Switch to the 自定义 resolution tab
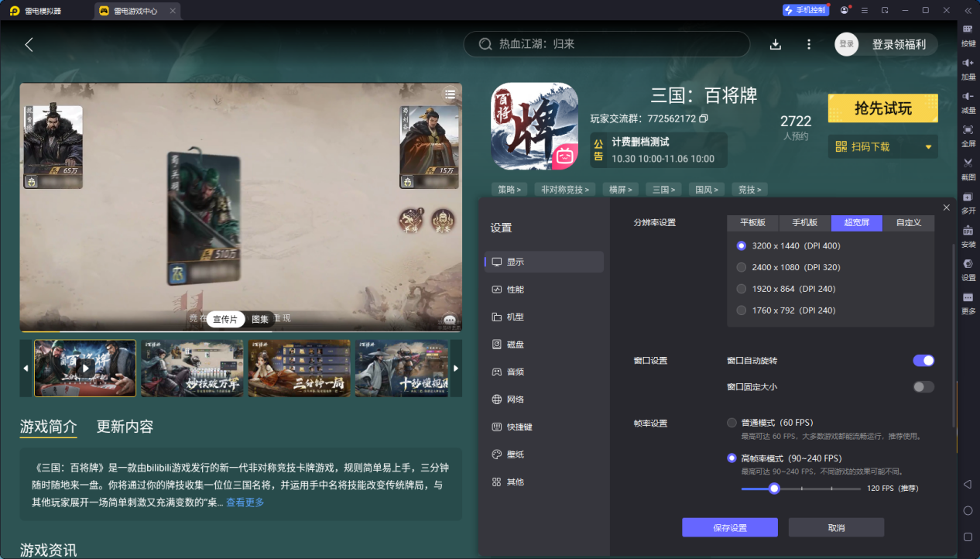Viewport: 980px width, 559px height. coord(910,222)
